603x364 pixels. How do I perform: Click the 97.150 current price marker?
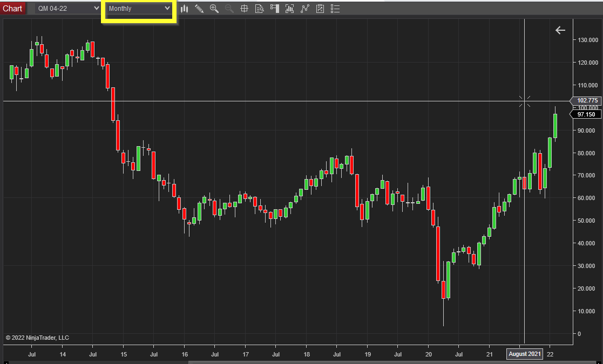586,114
